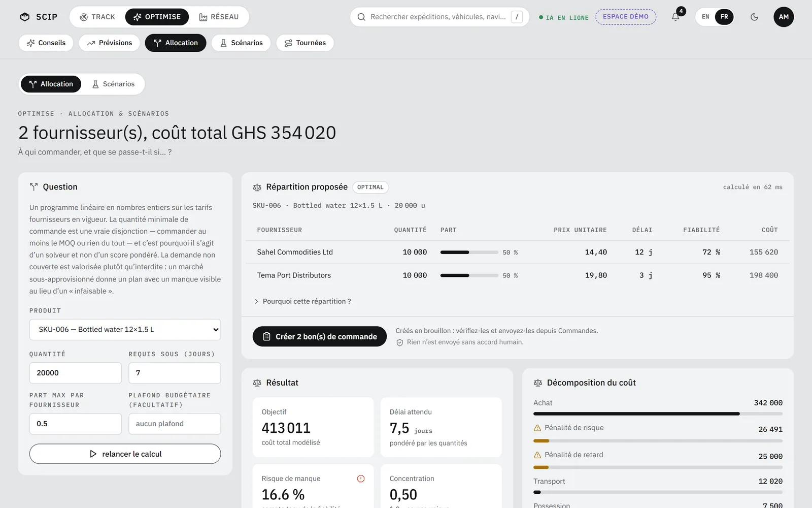
Task: Click 'Sahel Commodities Ltd' supplier row
Action: click(x=517, y=252)
